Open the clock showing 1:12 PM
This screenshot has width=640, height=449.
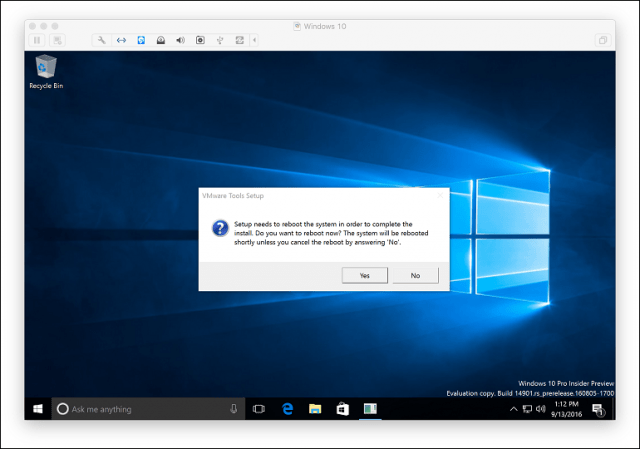566,409
